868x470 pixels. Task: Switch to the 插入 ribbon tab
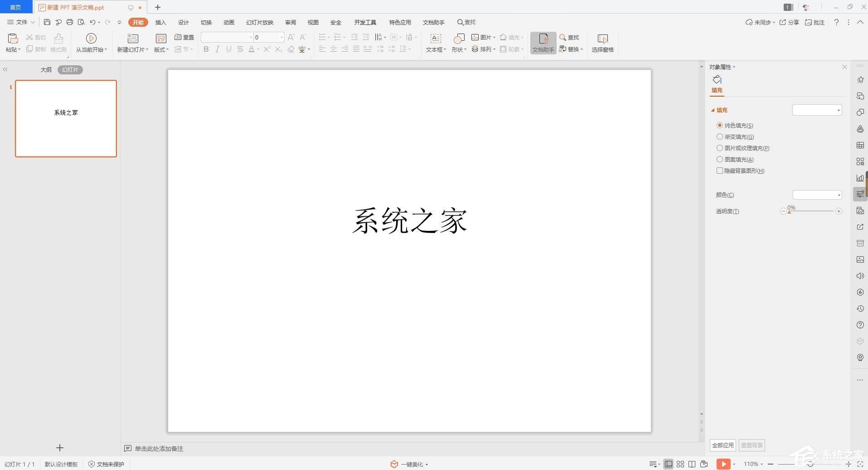coord(160,22)
